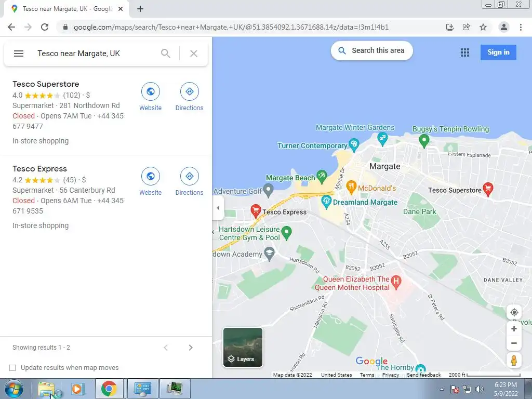Viewport: 532px width, 399px height.
Task: Click the Queen Elizabeth hospital marker
Action: click(x=396, y=282)
